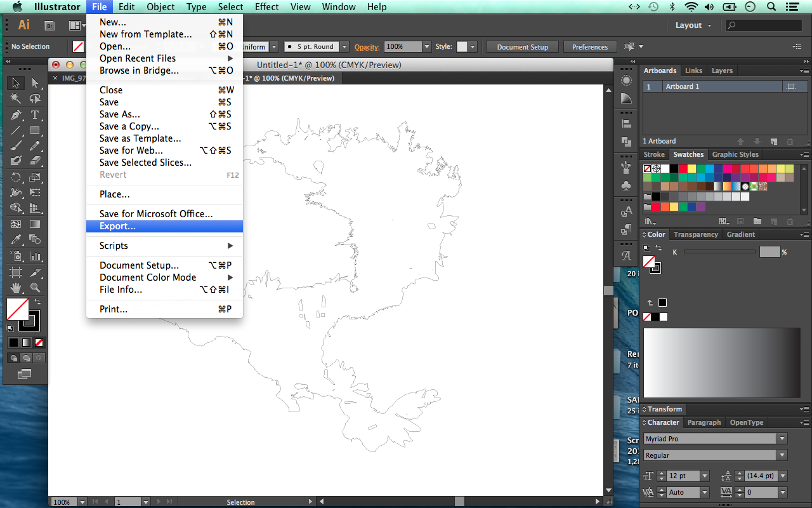Open the Layout workspace switcher
812x508 pixels.
point(693,25)
